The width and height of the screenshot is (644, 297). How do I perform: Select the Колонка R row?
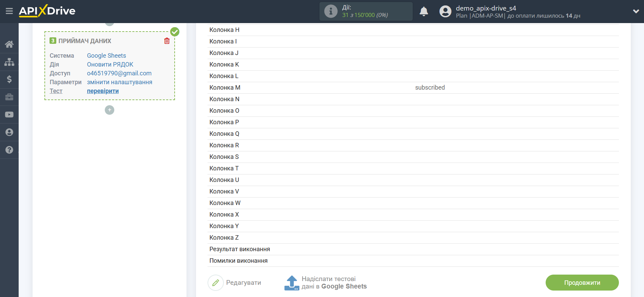(413, 145)
